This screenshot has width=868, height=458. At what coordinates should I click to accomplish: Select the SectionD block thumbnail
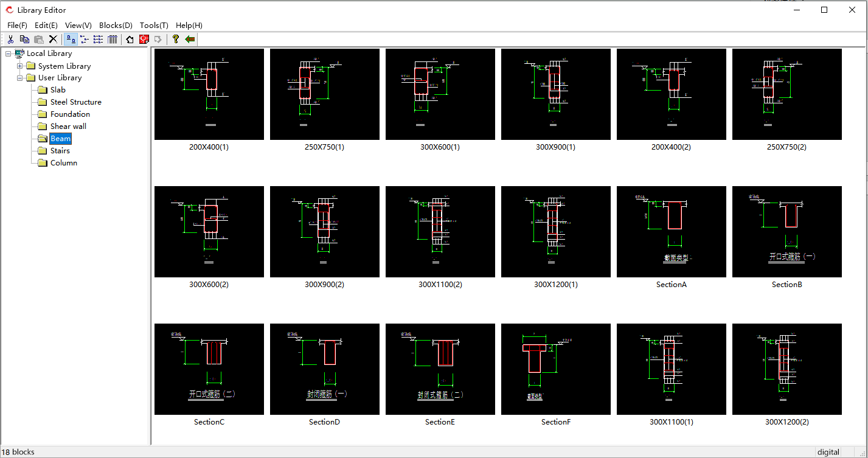(x=325, y=369)
